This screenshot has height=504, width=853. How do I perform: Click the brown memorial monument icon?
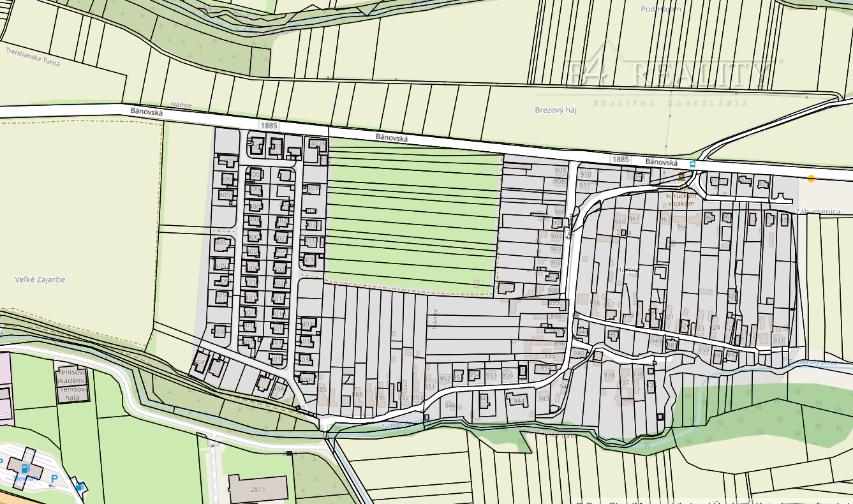[x=682, y=175]
